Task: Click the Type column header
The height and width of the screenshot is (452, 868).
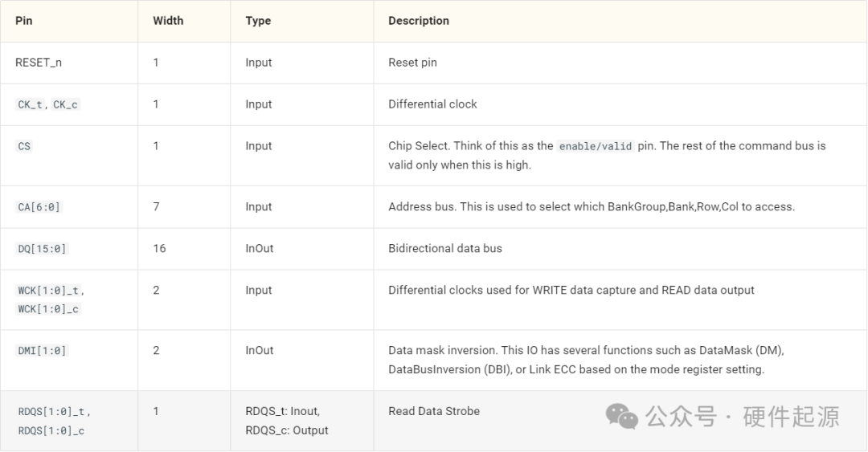Action: [258, 21]
